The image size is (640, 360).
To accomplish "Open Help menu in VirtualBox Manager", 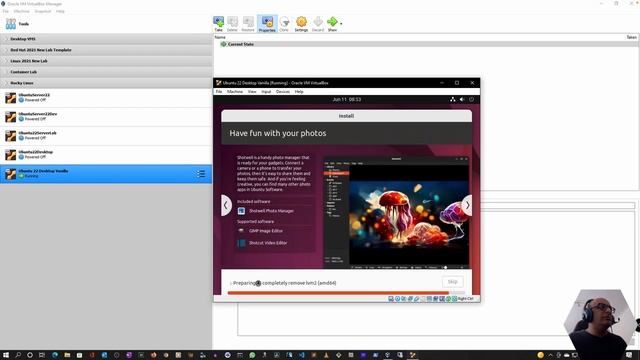I will (60, 11).
